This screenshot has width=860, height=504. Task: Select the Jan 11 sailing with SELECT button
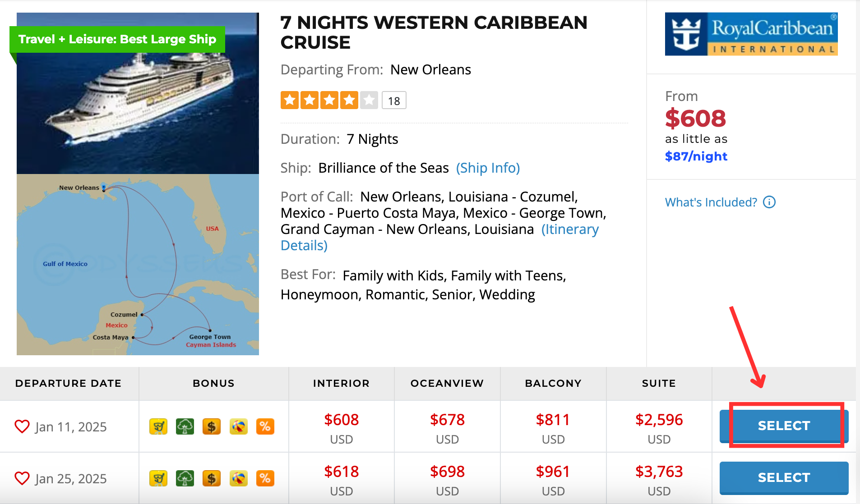783,426
